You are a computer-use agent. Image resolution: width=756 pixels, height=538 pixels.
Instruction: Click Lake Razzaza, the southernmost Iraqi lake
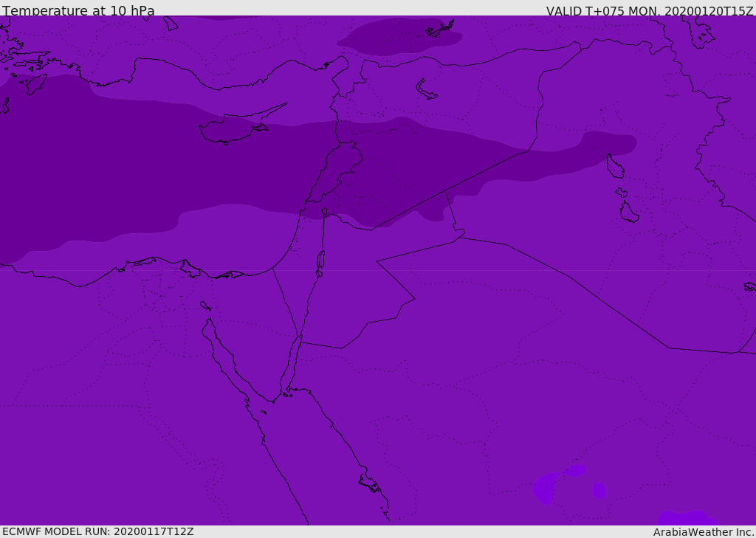coord(629,213)
